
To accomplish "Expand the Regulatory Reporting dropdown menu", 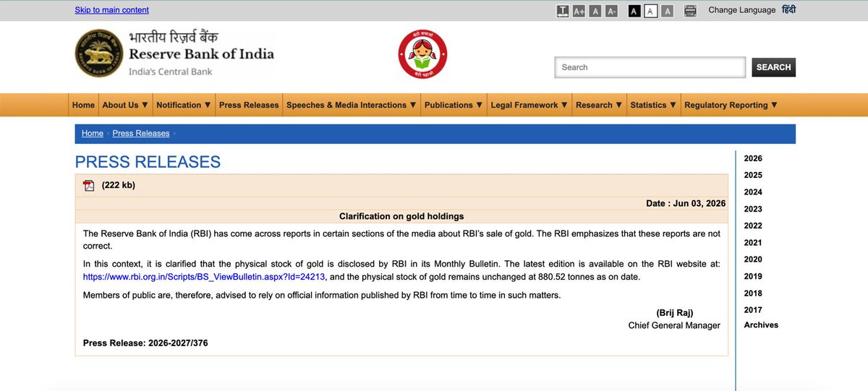I will (731, 105).
